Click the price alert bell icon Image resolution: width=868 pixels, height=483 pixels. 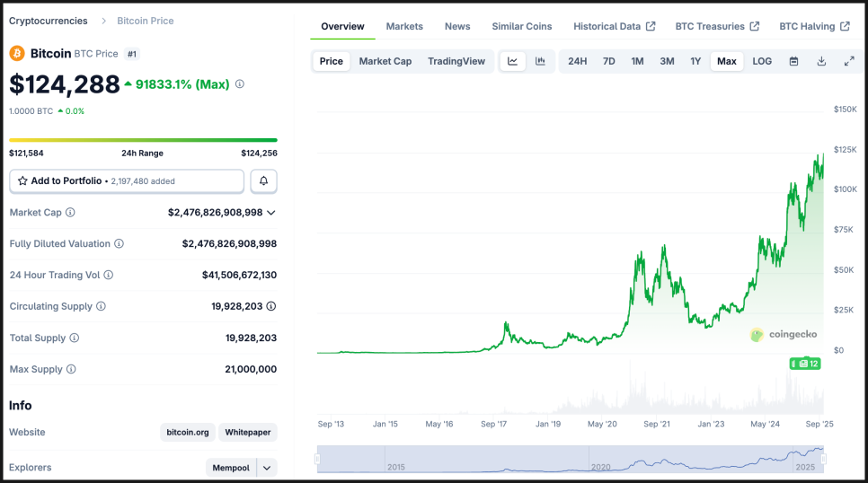[x=263, y=180]
